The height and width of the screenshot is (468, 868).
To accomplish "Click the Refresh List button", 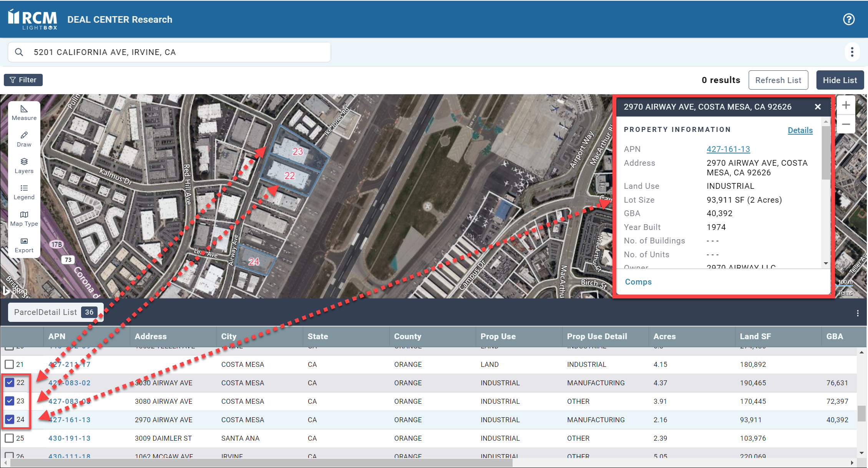I will coord(778,80).
